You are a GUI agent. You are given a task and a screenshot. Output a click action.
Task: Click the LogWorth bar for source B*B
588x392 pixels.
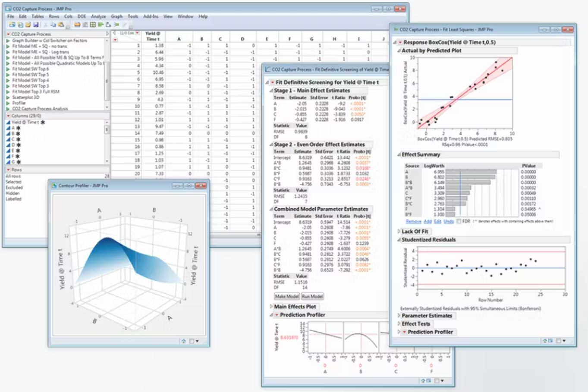tap(468, 182)
